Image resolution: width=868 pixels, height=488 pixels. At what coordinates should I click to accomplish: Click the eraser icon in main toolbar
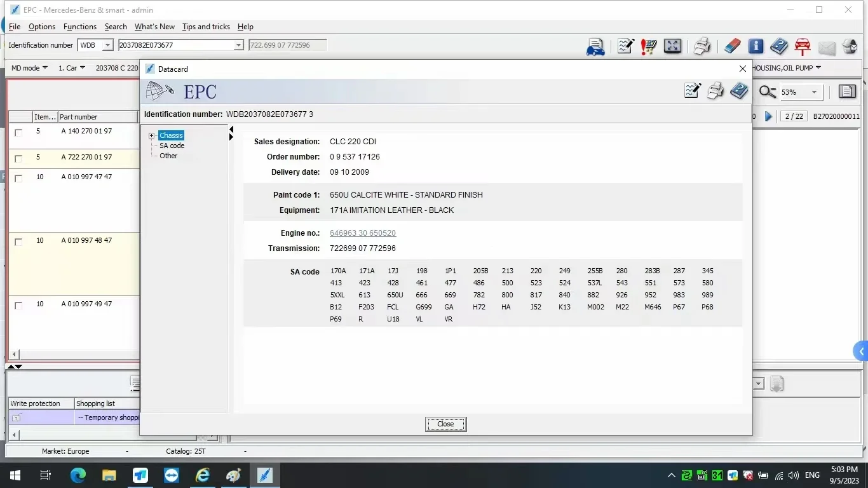pyautogui.click(x=733, y=46)
